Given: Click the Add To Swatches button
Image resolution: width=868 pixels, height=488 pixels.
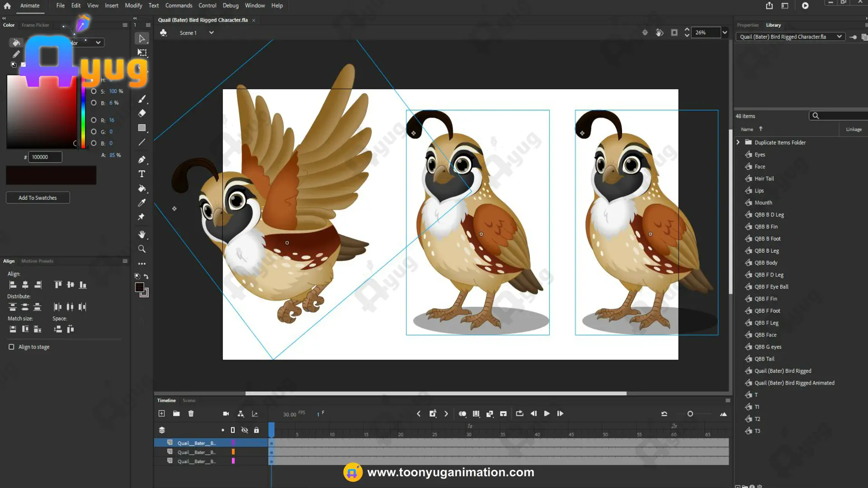Looking at the screenshot, I should pyautogui.click(x=38, y=198).
